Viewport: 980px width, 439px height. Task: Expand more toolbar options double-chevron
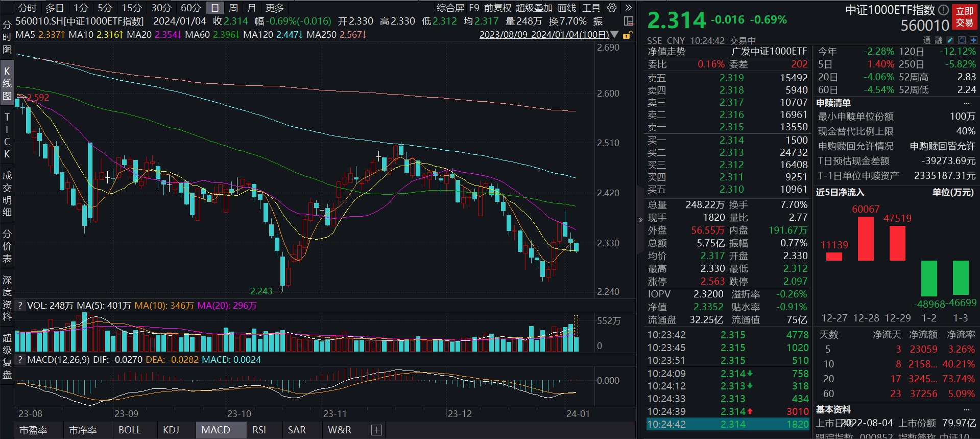click(629, 8)
